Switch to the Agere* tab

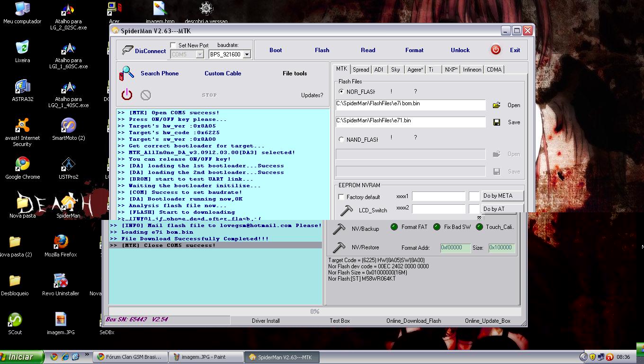click(x=415, y=70)
